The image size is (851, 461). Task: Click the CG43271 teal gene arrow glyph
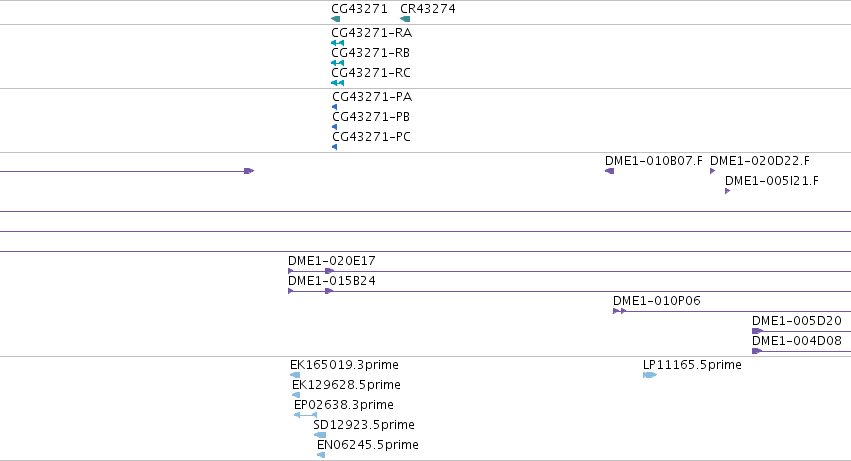click(335, 19)
